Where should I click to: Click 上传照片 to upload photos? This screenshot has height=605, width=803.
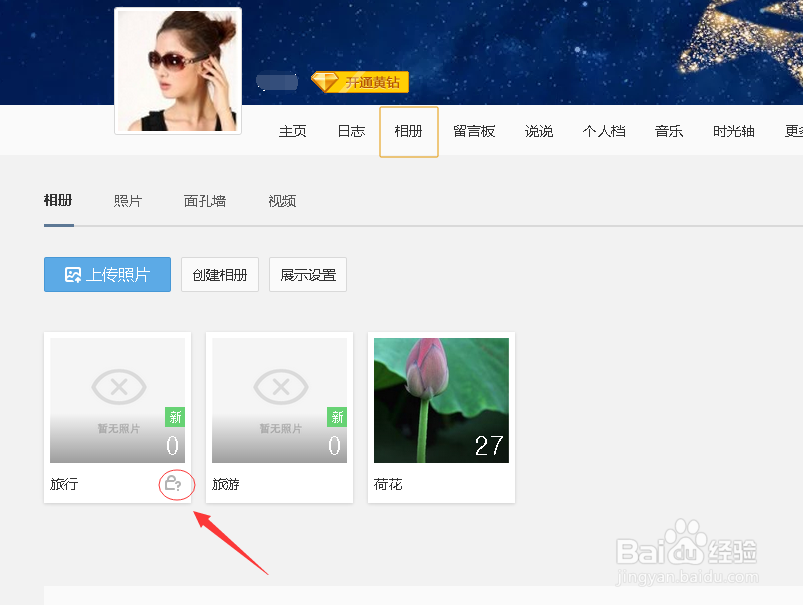(107, 274)
